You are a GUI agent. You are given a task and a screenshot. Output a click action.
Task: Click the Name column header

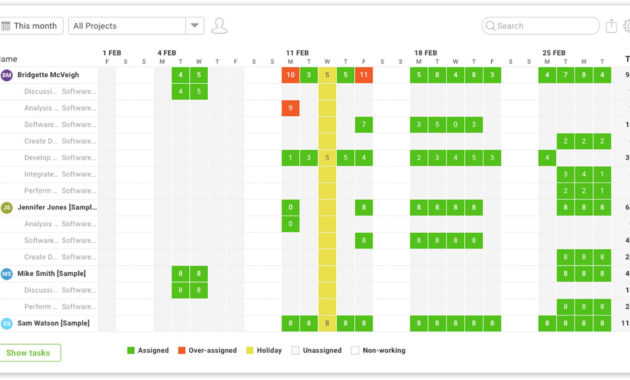[8, 59]
